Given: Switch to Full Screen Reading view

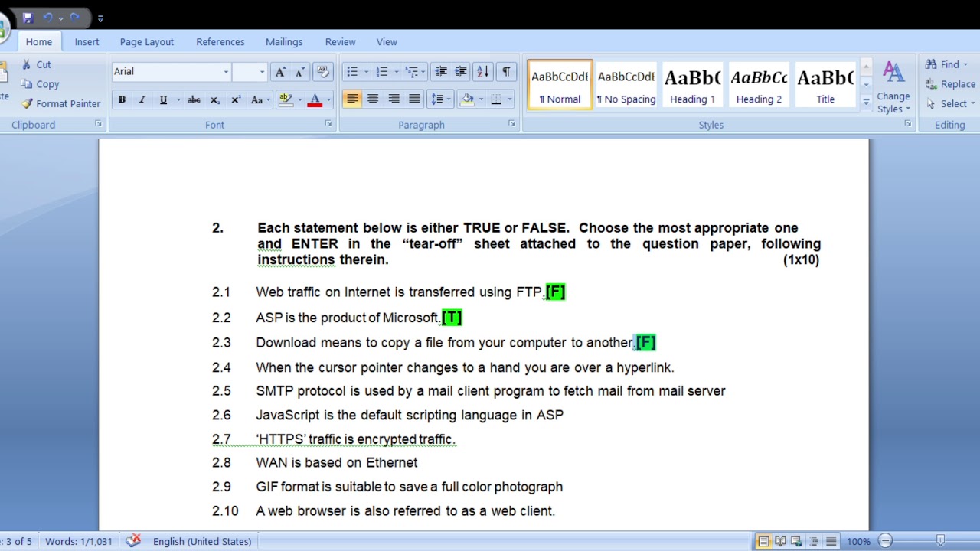Looking at the screenshot, I should [x=780, y=541].
